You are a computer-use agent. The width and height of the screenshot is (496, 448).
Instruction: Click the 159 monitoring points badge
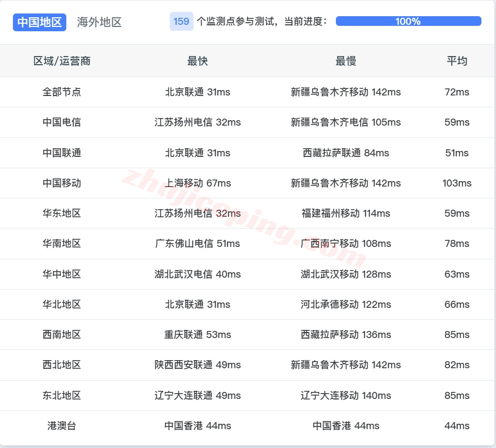coord(181,22)
